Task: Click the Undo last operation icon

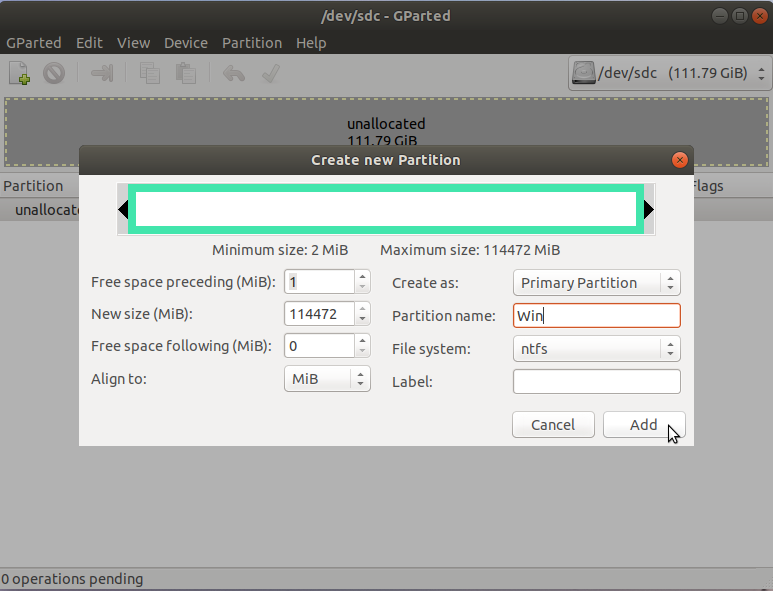Action: 234,73
